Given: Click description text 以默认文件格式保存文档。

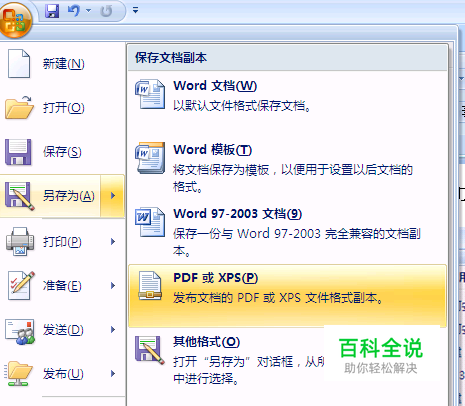Looking at the screenshot, I should point(242,106).
